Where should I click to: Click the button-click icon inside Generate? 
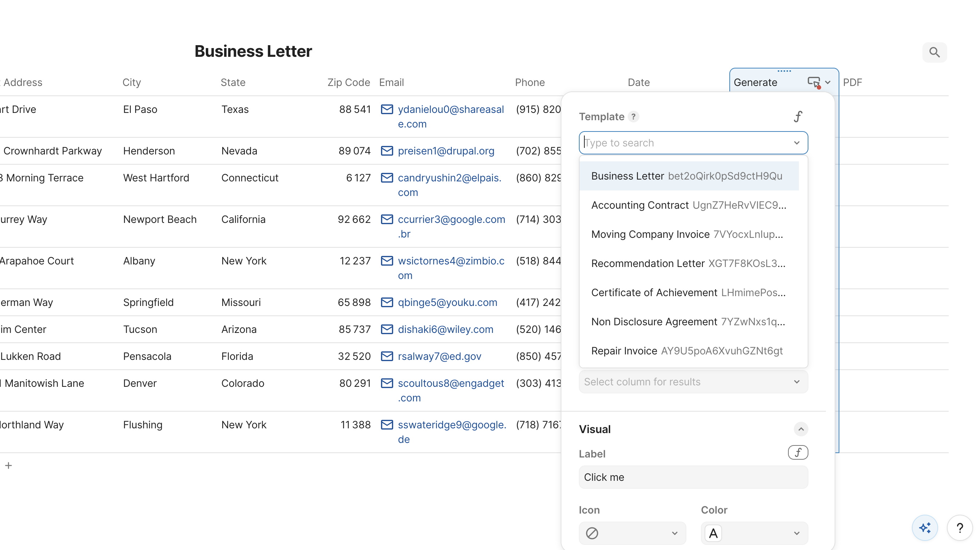[814, 82]
